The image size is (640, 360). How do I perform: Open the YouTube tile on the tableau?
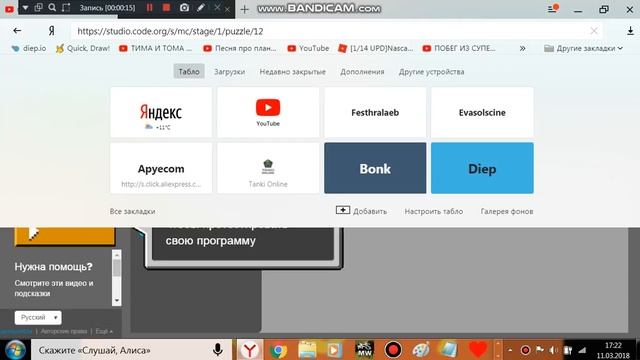point(268,112)
